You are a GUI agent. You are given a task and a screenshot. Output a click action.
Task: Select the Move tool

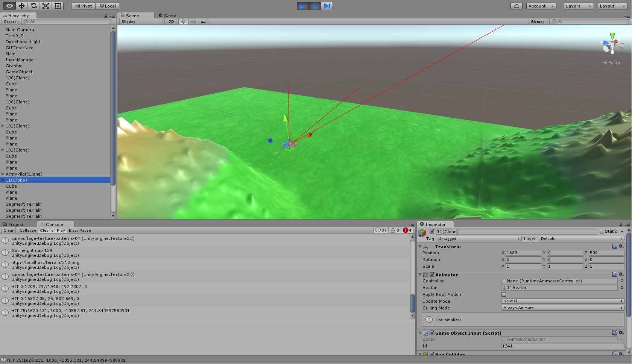pyautogui.click(x=21, y=6)
